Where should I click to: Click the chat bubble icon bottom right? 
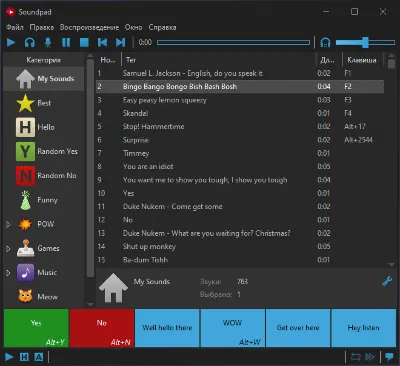389,357
